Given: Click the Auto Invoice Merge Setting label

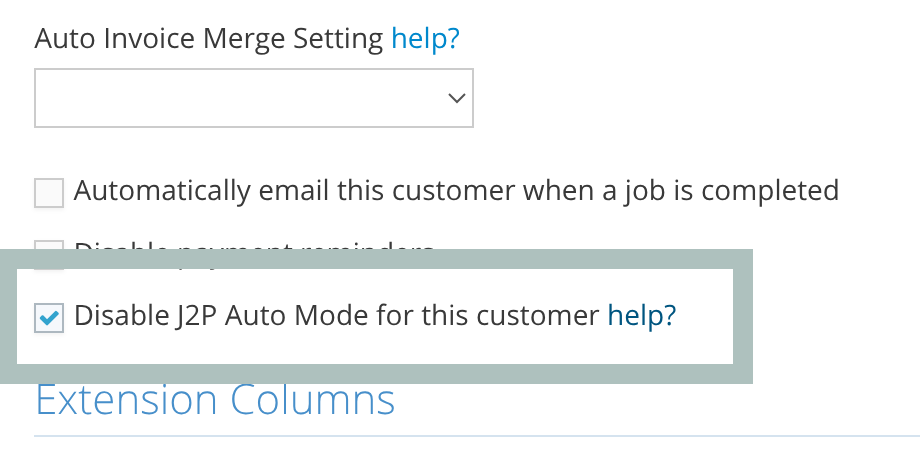Looking at the screenshot, I should [208, 39].
